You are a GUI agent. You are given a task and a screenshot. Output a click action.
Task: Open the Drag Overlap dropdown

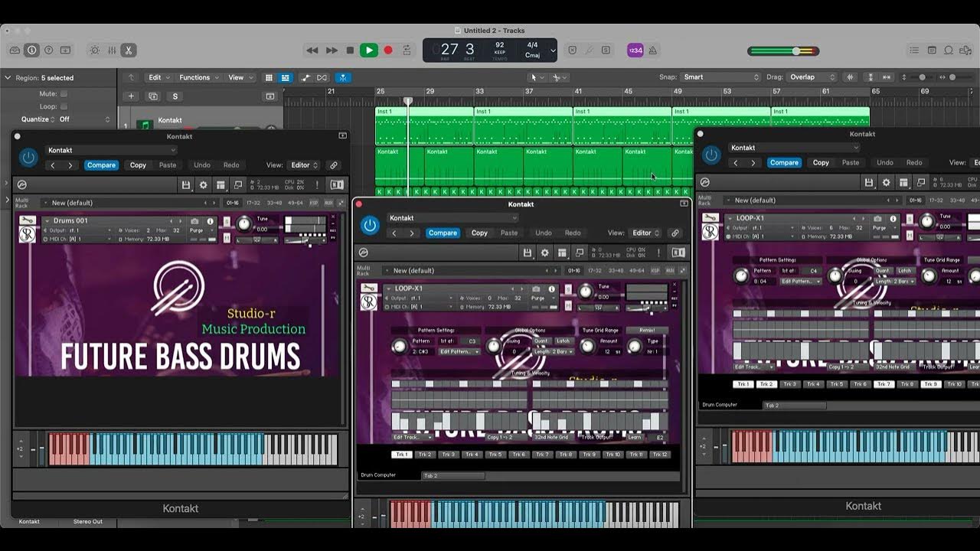(x=812, y=77)
